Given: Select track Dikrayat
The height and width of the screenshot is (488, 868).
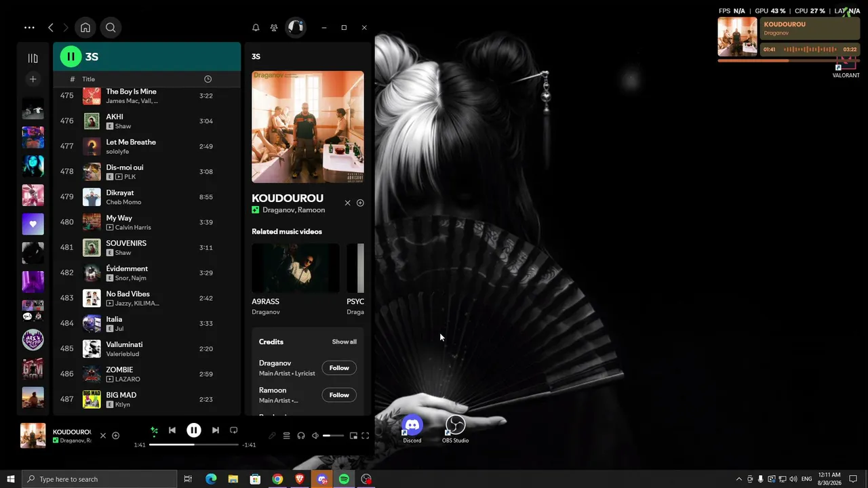Looking at the screenshot, I should (x=147, y=197).
